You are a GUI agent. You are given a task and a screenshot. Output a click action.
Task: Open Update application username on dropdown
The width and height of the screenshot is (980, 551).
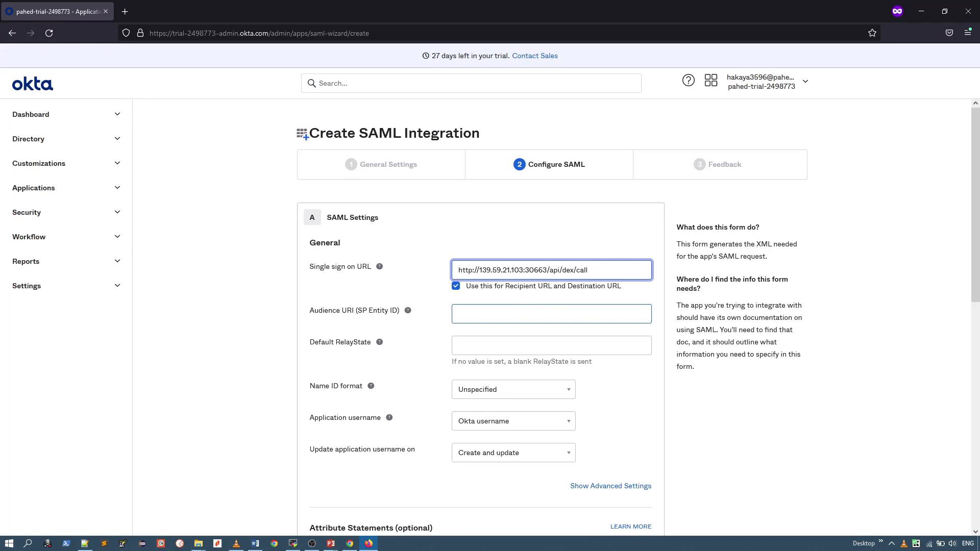click(x=513, y=453)
